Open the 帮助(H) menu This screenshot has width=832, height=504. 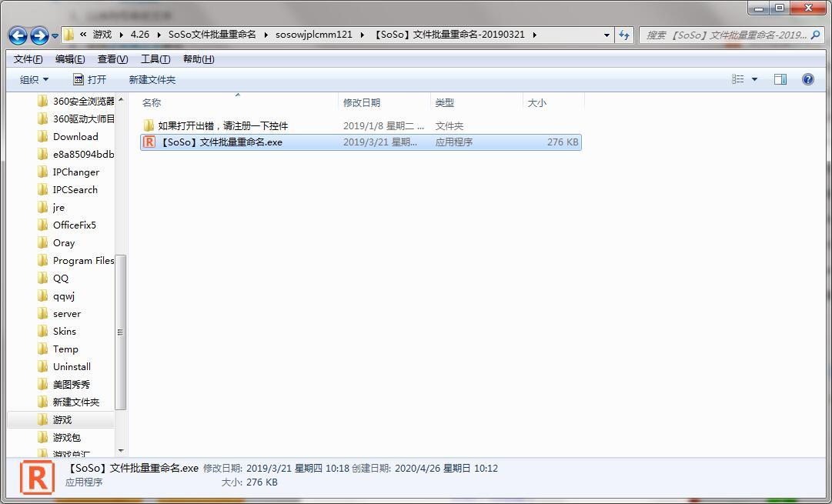[199, 59]
